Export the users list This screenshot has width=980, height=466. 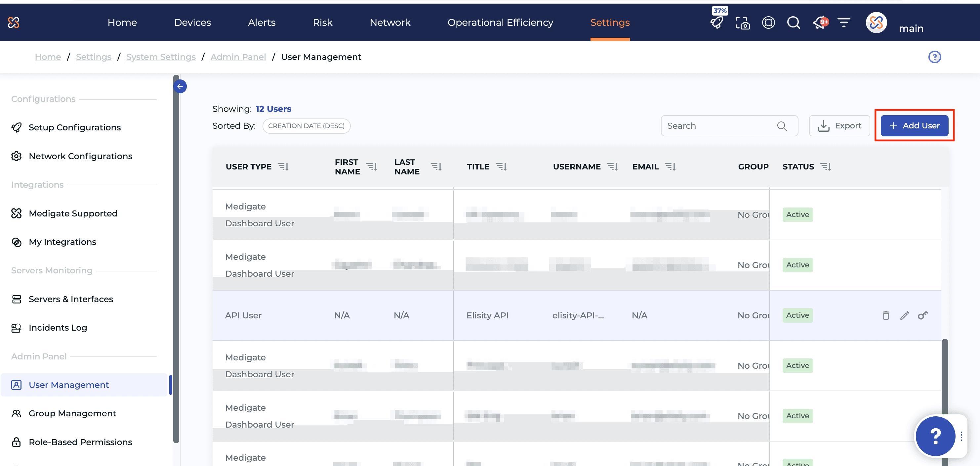[x=839, y=126]
